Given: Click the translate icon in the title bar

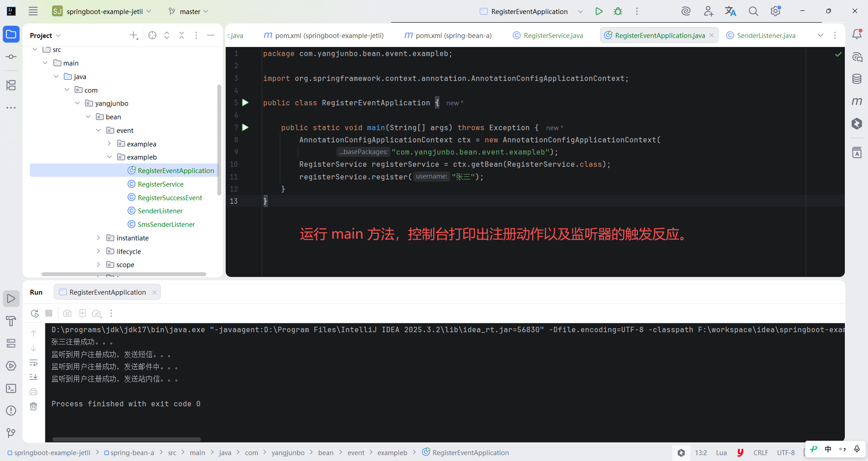Looking at the screenshot, I should [731, 11].
